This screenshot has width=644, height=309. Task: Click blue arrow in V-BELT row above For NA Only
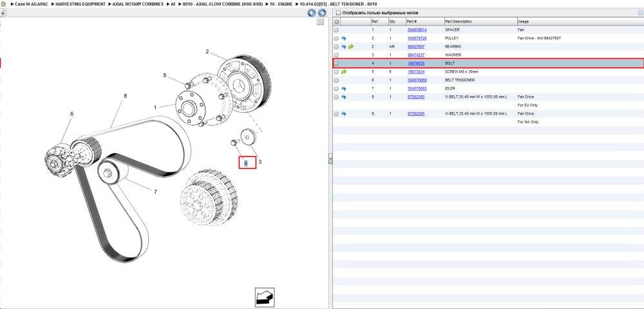coord(344,114)
